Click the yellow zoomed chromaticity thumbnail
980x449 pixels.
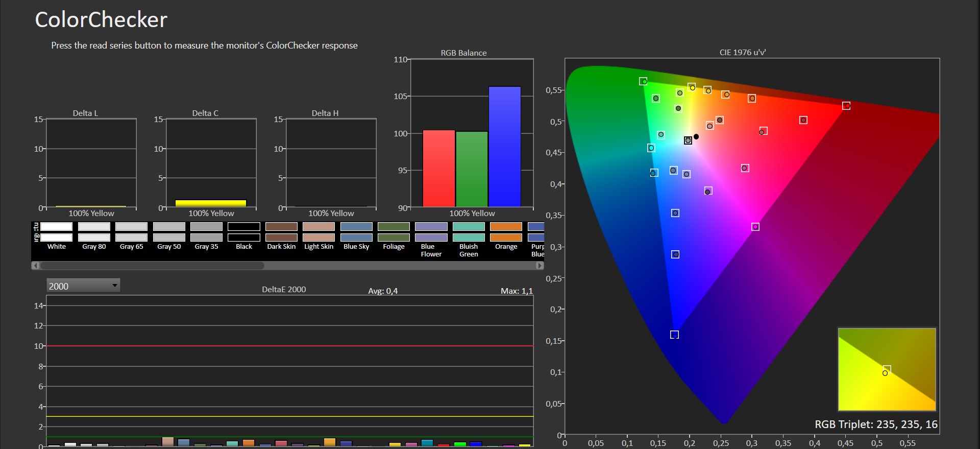[887, 369]
